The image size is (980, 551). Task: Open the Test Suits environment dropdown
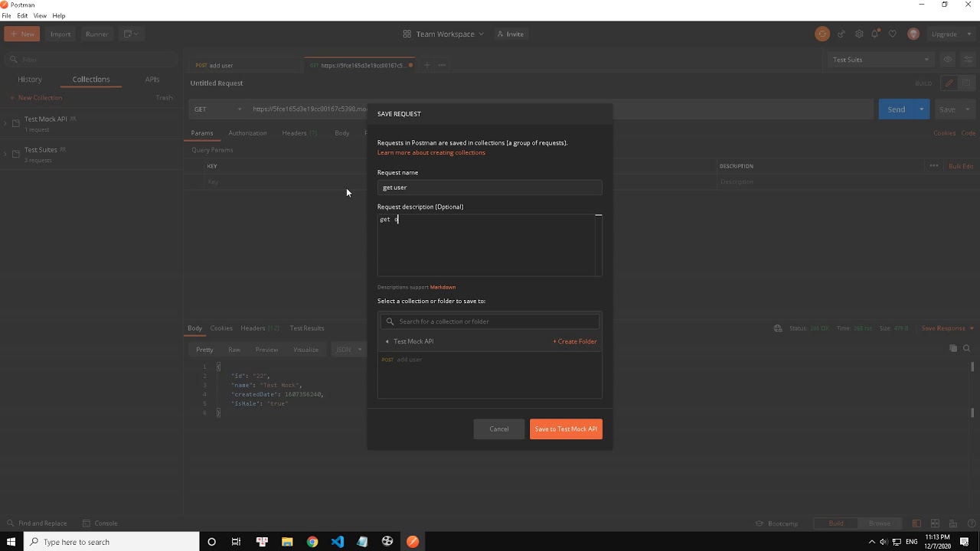[x=880, y=60]
